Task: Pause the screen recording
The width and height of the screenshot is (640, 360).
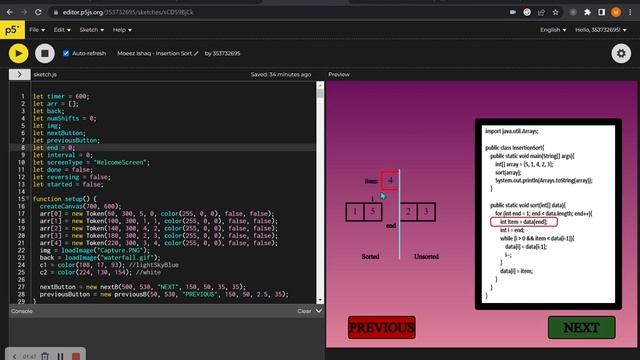Action: point(60,356)
